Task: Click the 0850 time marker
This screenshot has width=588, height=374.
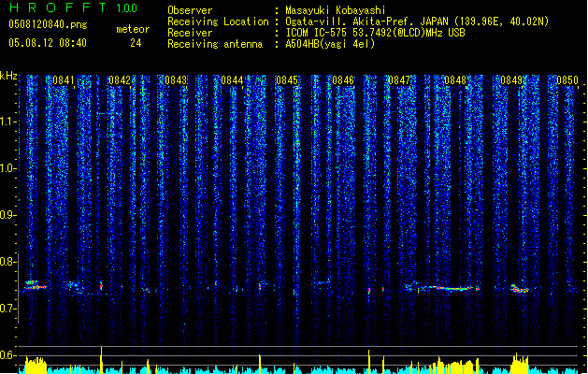Action: coord(567,80)
